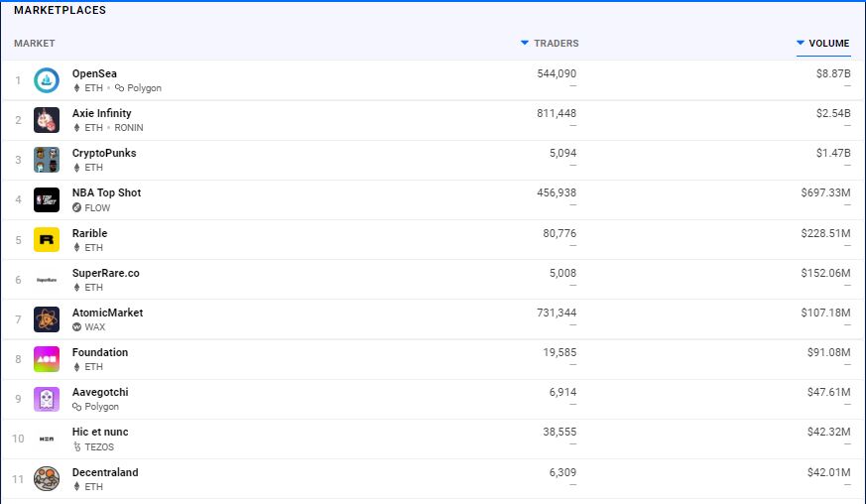Screen dimensions: 866x504
Task: Click Axie Infinity's 811,448 traders value
Action: (557, 113)
